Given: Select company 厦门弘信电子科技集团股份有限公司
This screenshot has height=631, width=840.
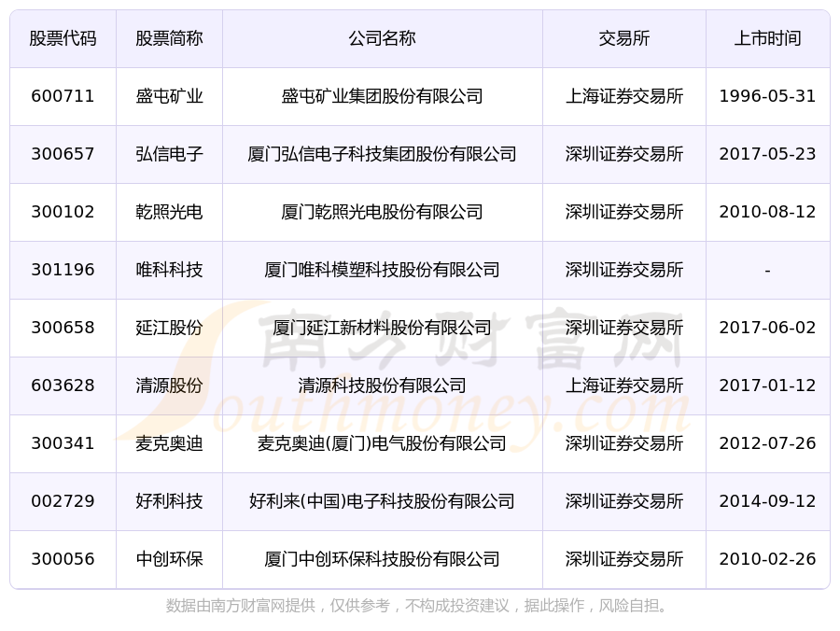Looking at the screenshot, I should point(383,154).
